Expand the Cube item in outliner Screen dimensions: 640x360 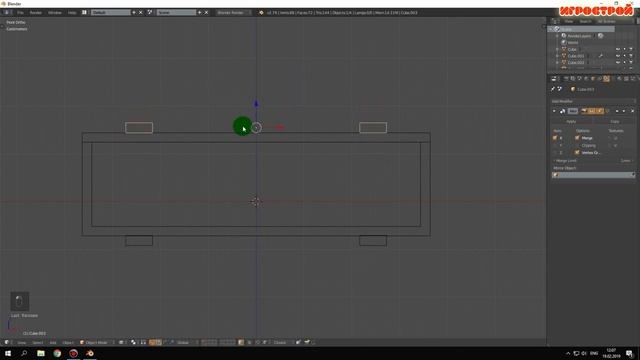(x=557, y=49)
